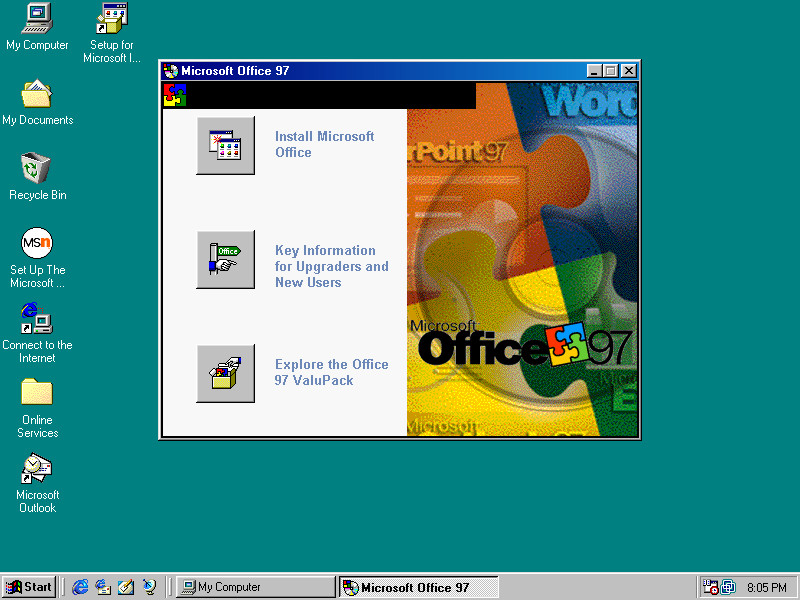This screenshot has height=600, width=800.
Task: Click the Task Scheduler tray icon
Action: (x=710, y=587)
